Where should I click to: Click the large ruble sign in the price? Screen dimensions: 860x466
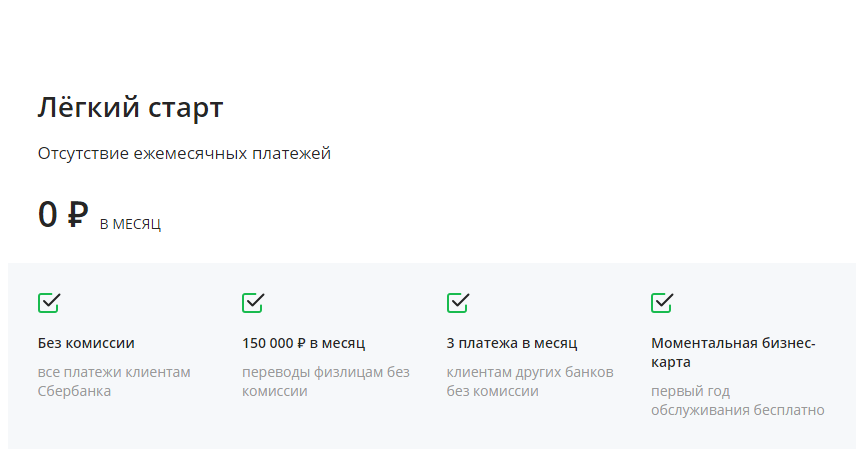point(78,214)
